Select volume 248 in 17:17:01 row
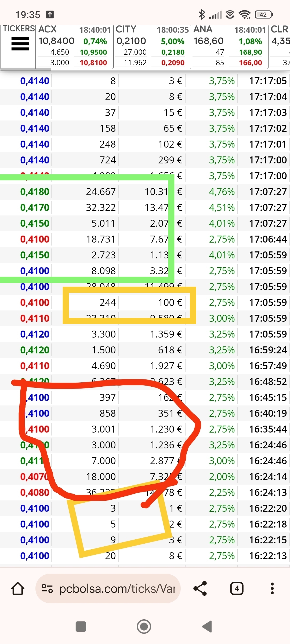Viewport: 290px width, 644px height. (x=108, y=144)
